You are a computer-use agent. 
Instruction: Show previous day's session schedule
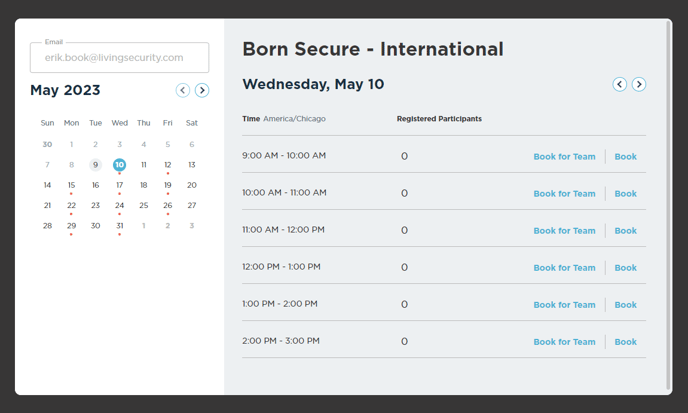pos(620,84)
